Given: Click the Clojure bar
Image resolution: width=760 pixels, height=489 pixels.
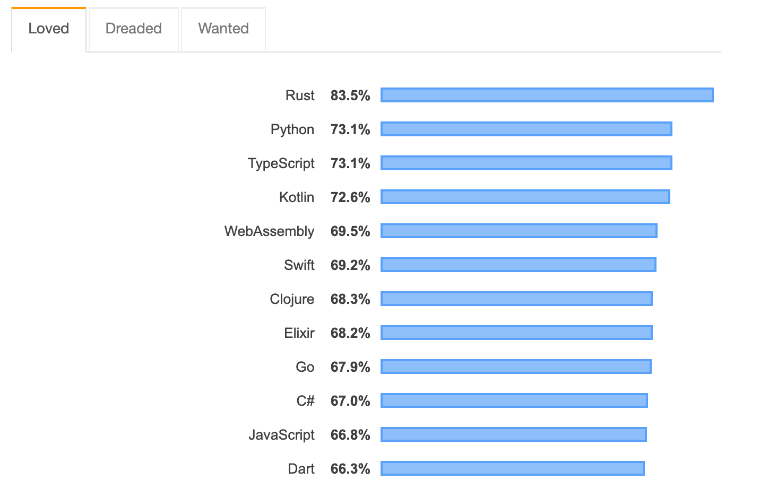Looking at the screenshot, I should (516, 299).
